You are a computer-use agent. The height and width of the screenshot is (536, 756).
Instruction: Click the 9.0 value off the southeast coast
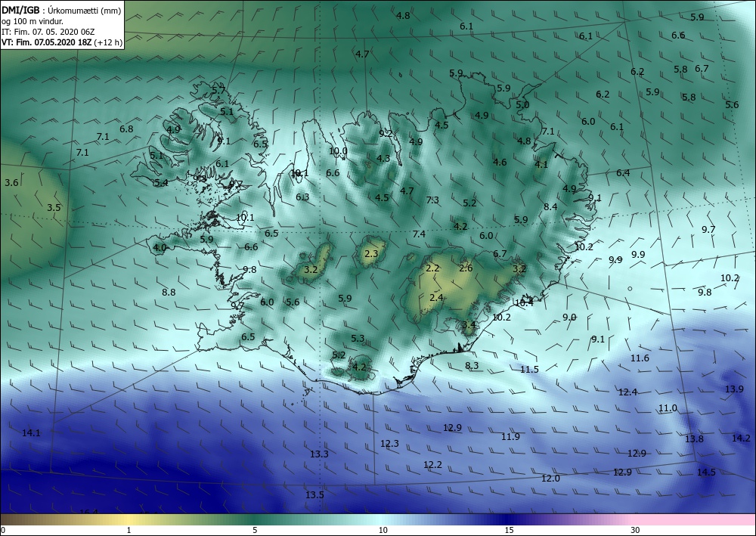(569, 318)
